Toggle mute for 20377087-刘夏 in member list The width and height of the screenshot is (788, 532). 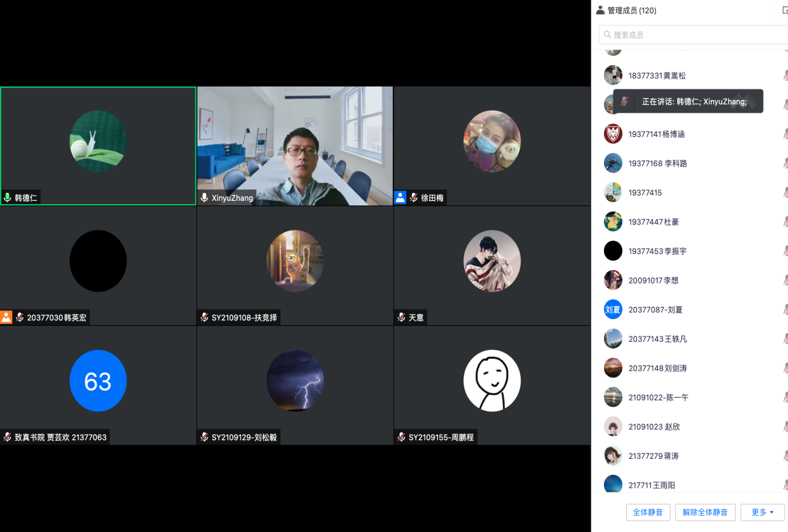click(x=785, y=310)
